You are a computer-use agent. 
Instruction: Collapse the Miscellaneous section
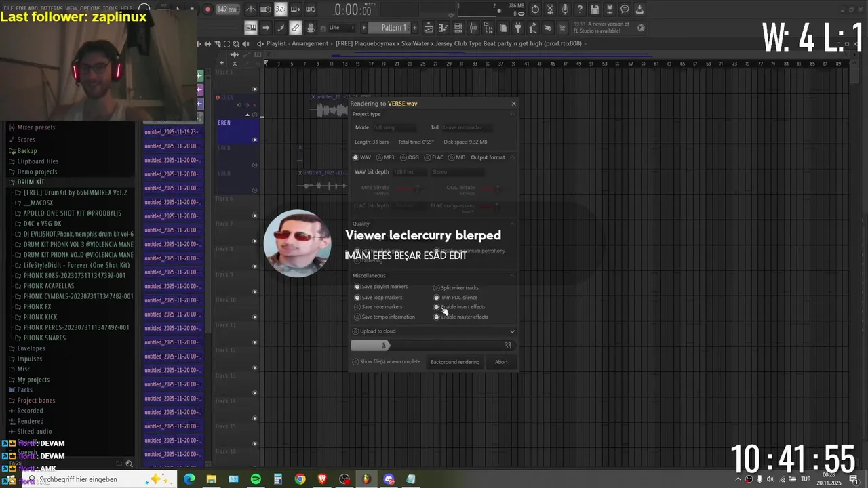click(513, 276)
